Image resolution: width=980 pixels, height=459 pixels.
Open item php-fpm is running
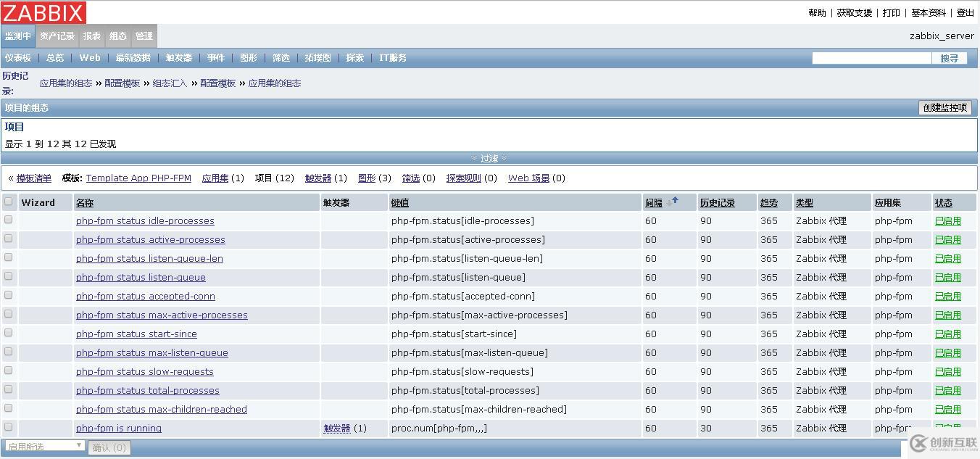pyautogui.click(x=119, y=429)
